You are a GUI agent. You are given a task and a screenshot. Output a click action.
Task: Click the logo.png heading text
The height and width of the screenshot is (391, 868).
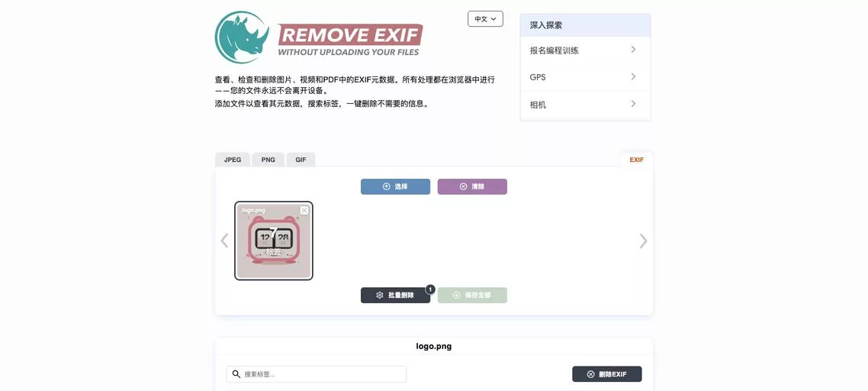click(x=434, y=347)
